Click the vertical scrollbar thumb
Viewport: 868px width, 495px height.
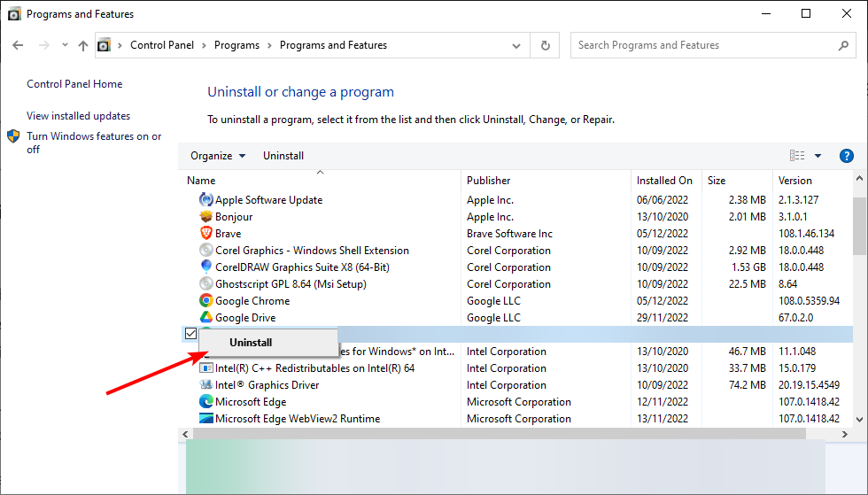click(859, 226)
